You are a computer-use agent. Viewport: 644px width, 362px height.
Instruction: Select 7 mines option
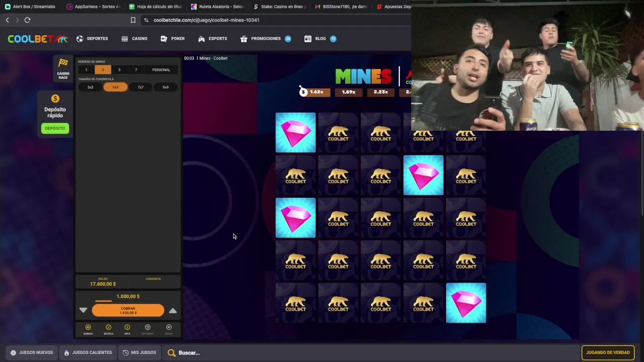pyautogui.click(x=136, y=70)
